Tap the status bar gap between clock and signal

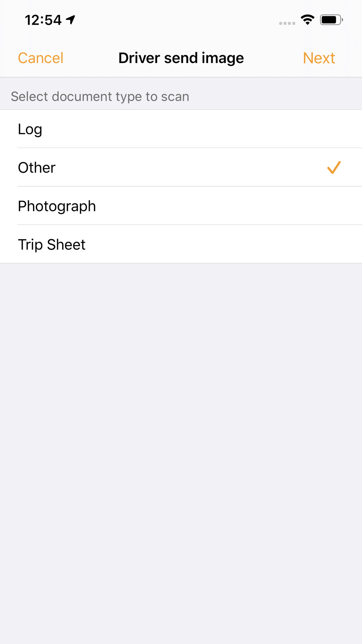177,20
